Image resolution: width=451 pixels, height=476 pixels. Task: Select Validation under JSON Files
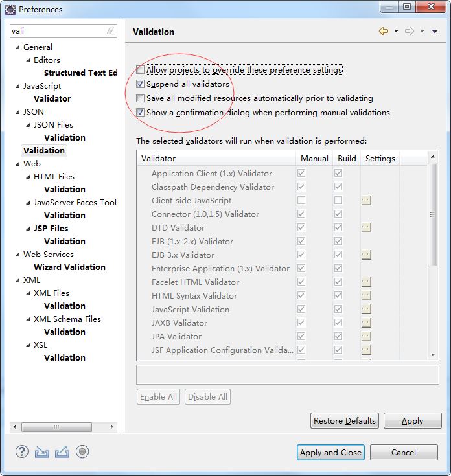[65, 137]
